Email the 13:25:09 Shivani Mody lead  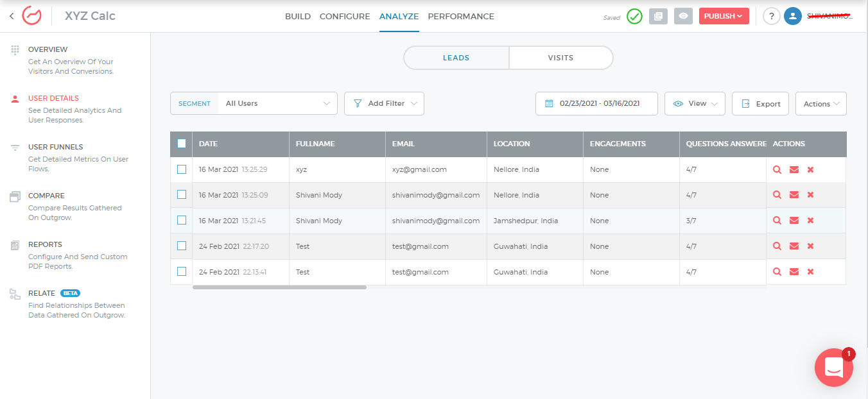click(x=794, y=195)
